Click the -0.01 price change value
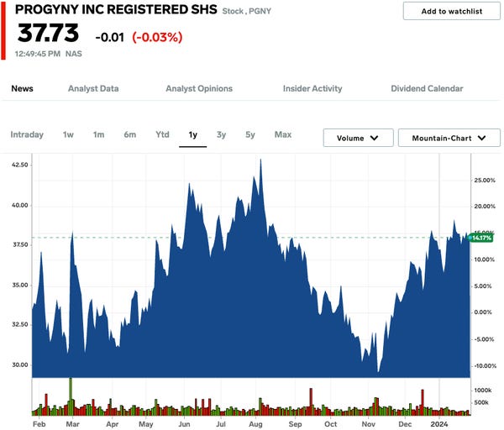Image resolution: width=504 pixels, height=430 pixels. pos(109,37)
